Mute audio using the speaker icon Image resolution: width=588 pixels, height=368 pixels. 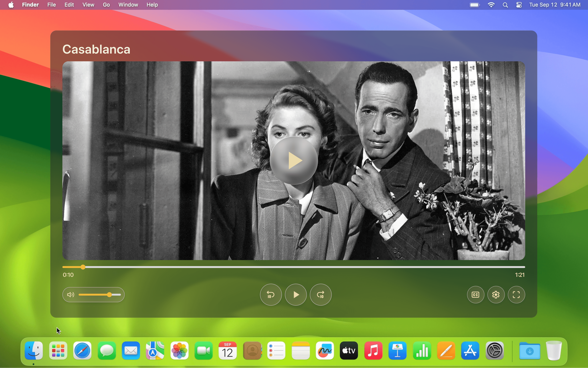tap(70, 295)
